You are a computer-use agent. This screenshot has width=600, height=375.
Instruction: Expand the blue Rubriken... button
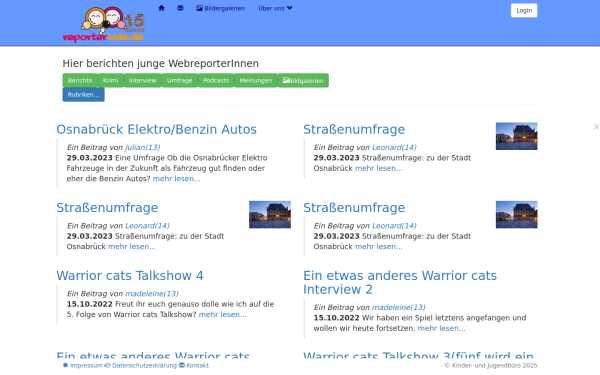83,95
